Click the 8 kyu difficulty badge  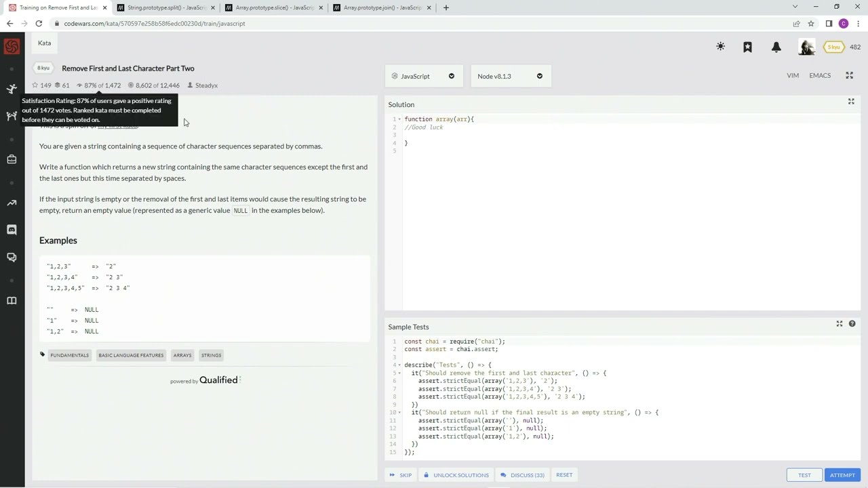(43, 68)
